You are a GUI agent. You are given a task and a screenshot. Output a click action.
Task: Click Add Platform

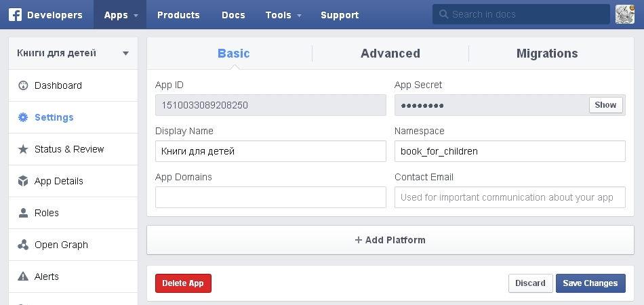tap(390, 240)
